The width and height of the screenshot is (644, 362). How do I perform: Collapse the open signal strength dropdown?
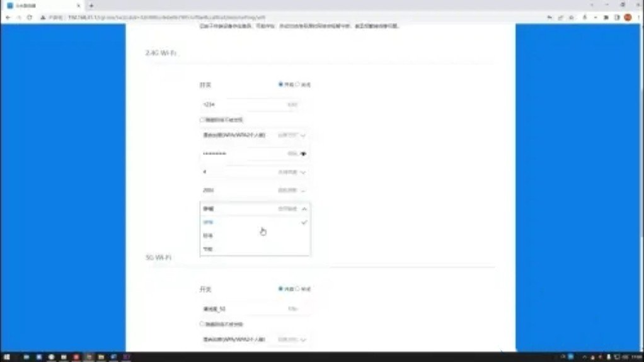pyautogui.click(x=255, y=209)
